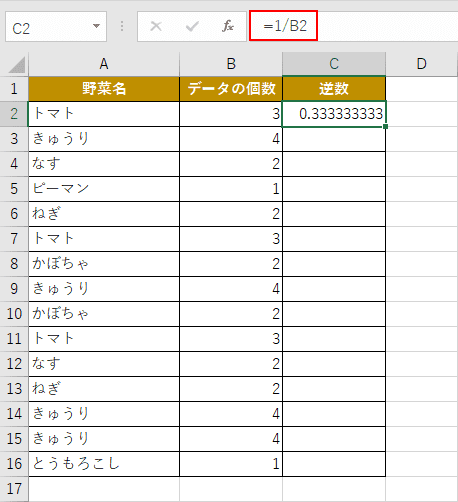Select row 1 header
458x502 pixels.
(14, 89)
